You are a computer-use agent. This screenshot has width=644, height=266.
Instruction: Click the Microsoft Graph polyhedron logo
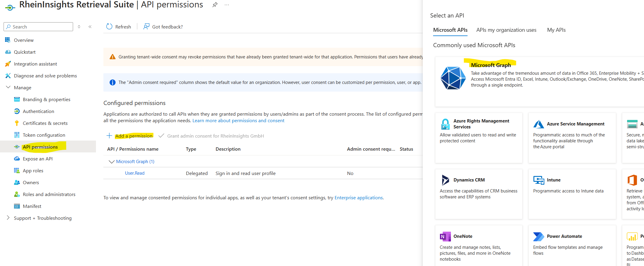[x=453, y=78]
